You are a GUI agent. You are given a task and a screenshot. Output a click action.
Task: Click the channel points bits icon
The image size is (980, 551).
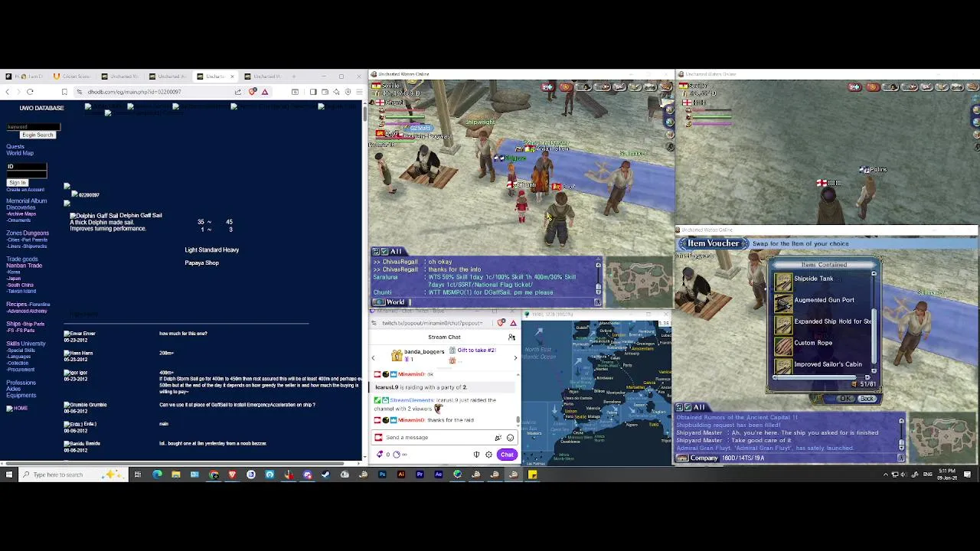(381, 455)
